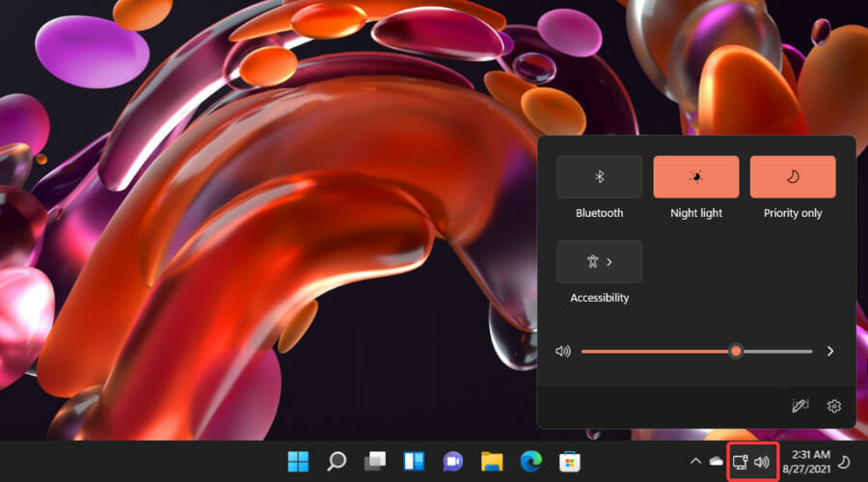This screenshot has width=868, height=482.
Task: Open the Widgets panel icon
Action: pos(414,462)
